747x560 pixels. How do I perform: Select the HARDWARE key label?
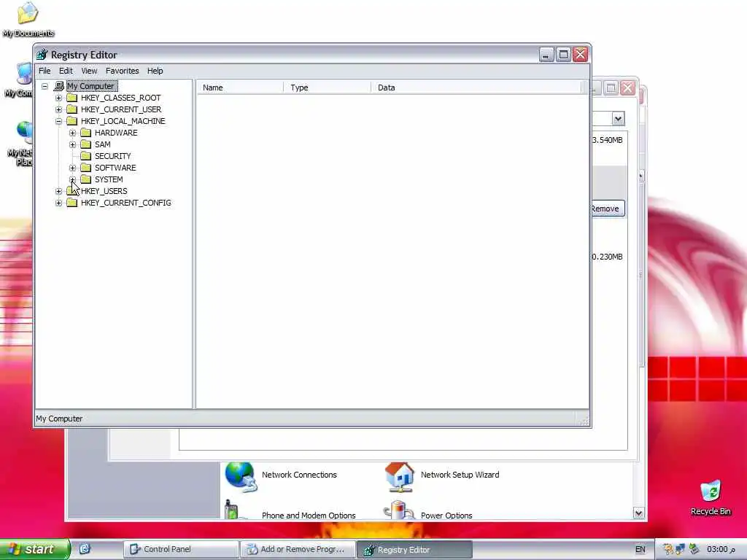coord(116,133)
